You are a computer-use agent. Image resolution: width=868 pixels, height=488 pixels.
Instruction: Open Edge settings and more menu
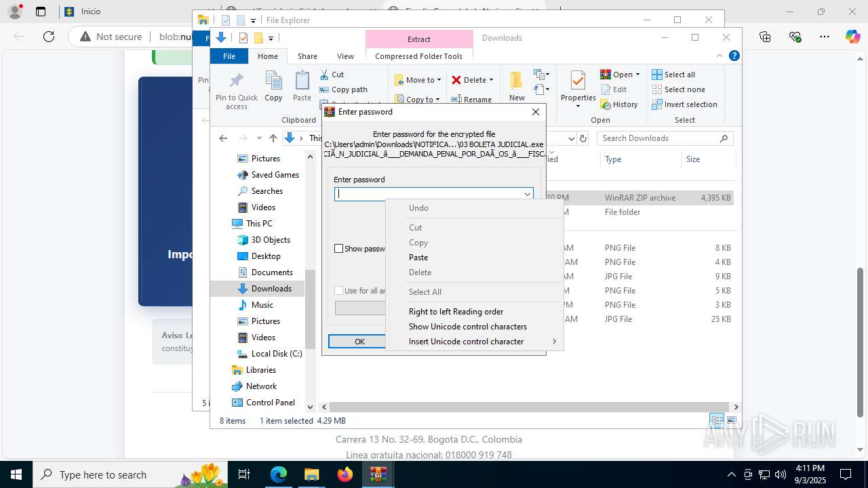824,37
